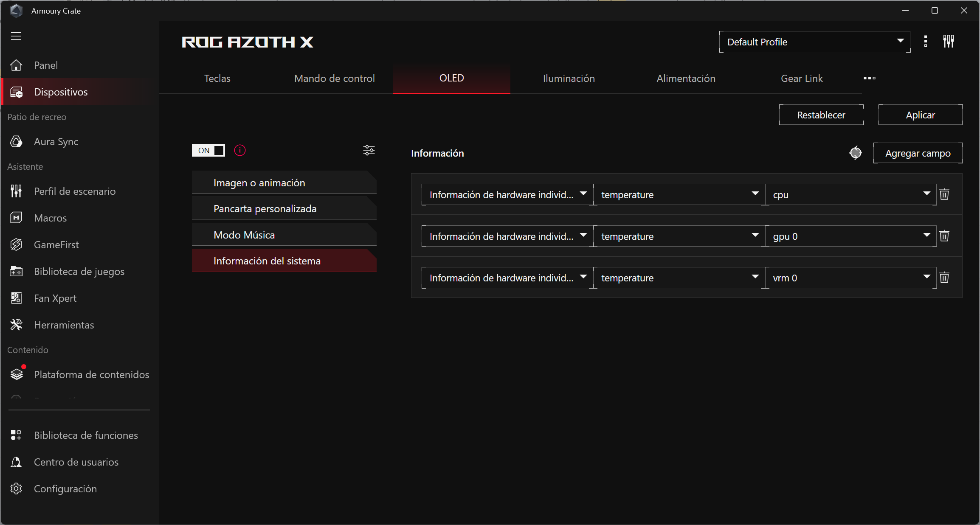This screenshot has width=980, height=525.
Task: Switch to the Teclas tab
Action: (217, 79)
